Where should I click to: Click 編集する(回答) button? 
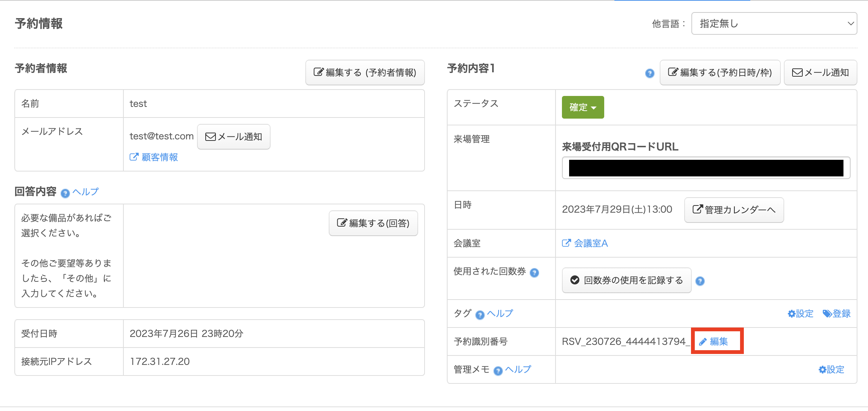[x=373, y=223]
